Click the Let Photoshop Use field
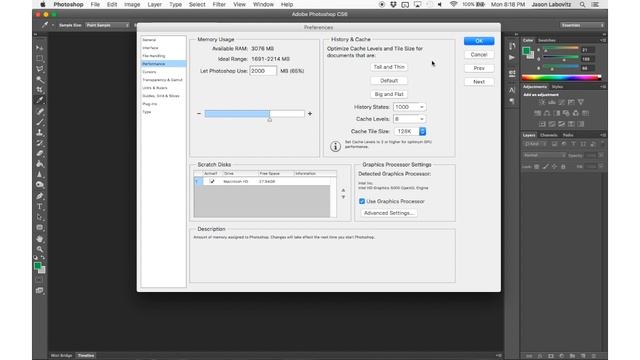Image resolution: width=640 pixels, height=360 pixels. point(263,71)
